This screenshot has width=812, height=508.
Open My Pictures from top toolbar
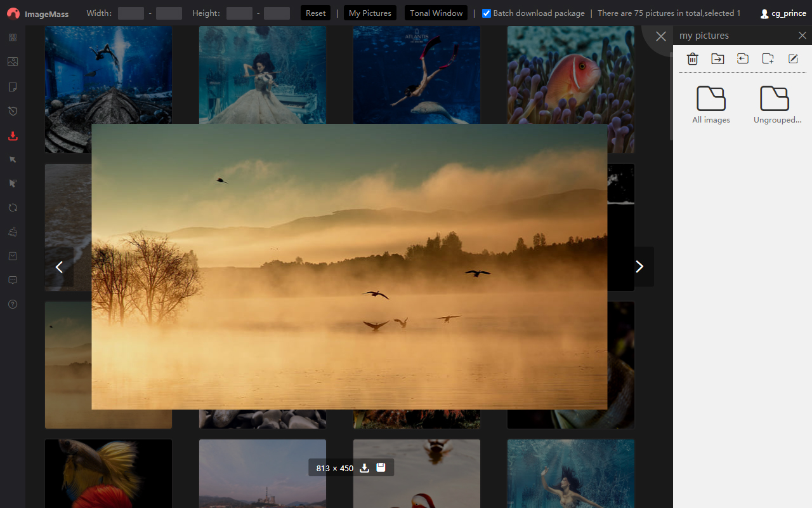point(370,13)
